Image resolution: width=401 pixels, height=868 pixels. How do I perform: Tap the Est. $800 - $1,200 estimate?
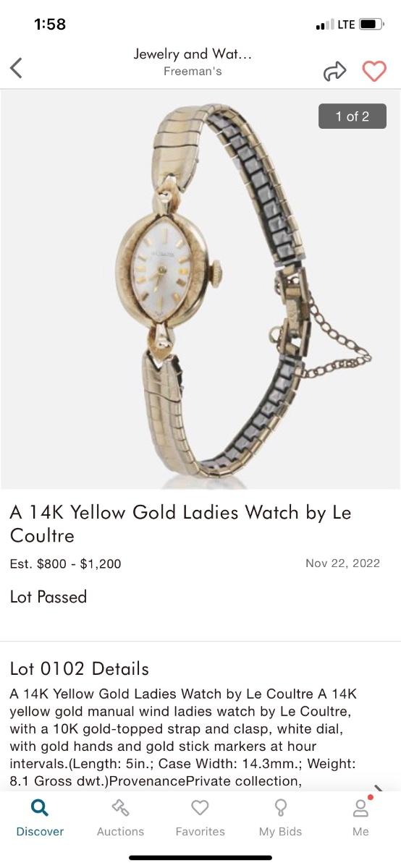65,563
